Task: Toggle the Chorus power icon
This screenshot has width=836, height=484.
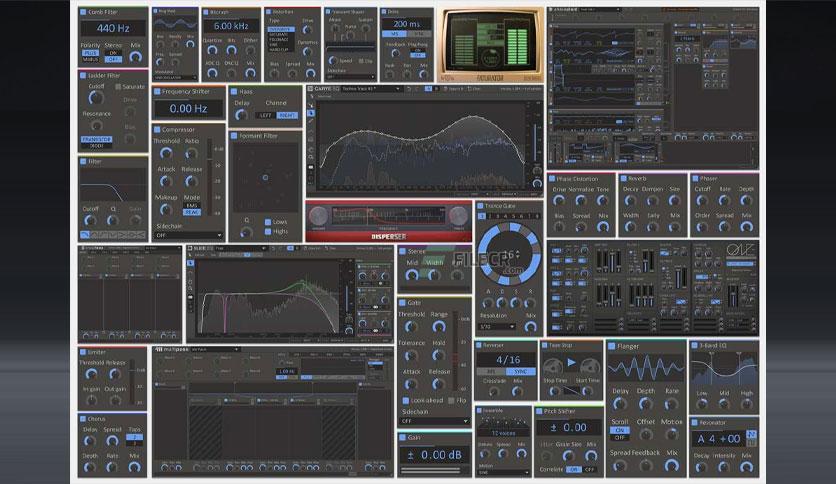Action: pyautogui.click(x=84, y=420)
